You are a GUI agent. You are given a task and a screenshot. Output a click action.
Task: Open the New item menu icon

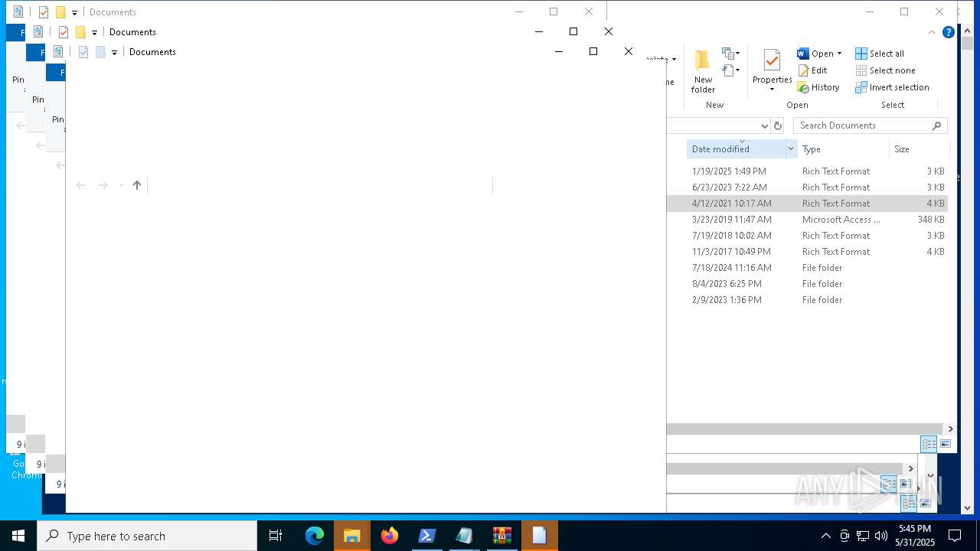(730, 54)
